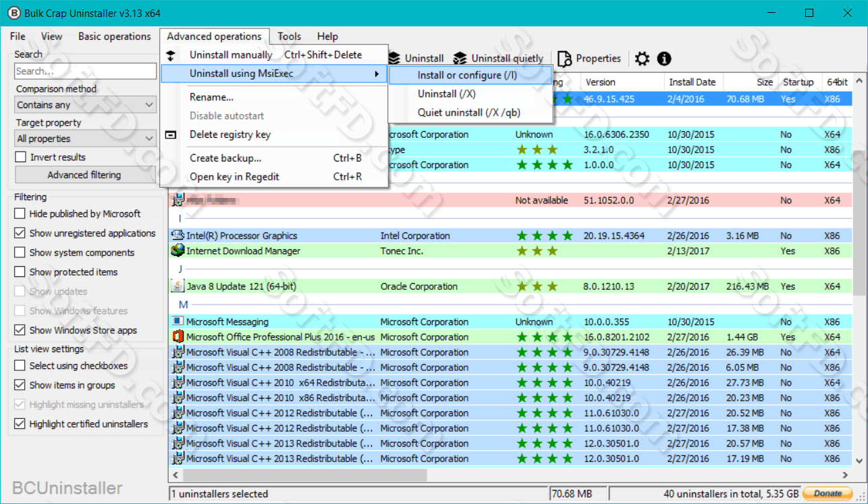The width and height of the screenshot is (868, 504).
Task: Click the Donate button
Action: pyautogui.click(x=828, y=493)
